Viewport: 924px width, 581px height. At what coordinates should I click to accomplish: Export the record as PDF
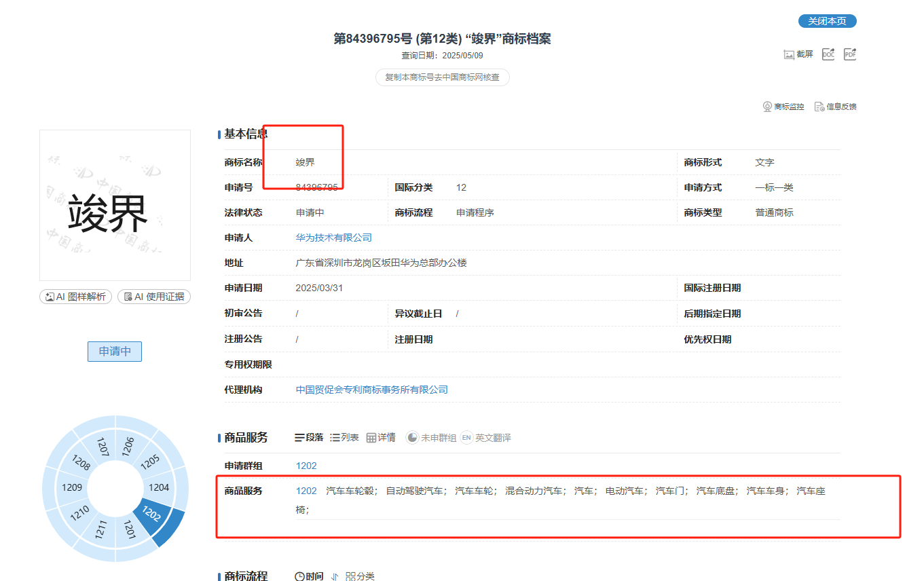(x=850, y=54)
